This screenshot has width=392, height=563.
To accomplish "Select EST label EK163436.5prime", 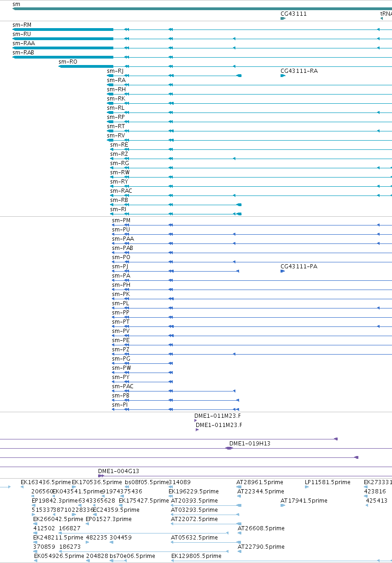I will (x=45, y=482).
